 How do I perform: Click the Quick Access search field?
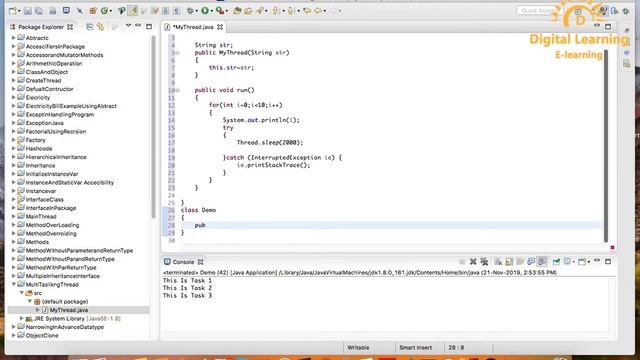click(x=538, y=11)
